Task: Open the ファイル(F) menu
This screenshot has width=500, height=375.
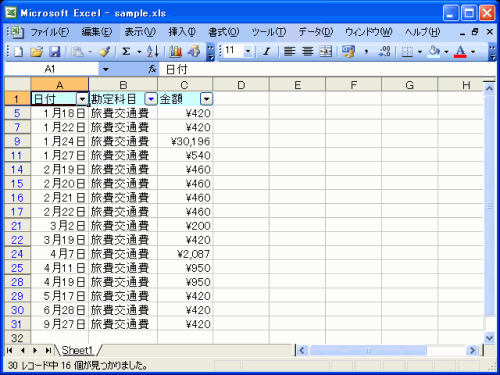Action: (50, 32)
